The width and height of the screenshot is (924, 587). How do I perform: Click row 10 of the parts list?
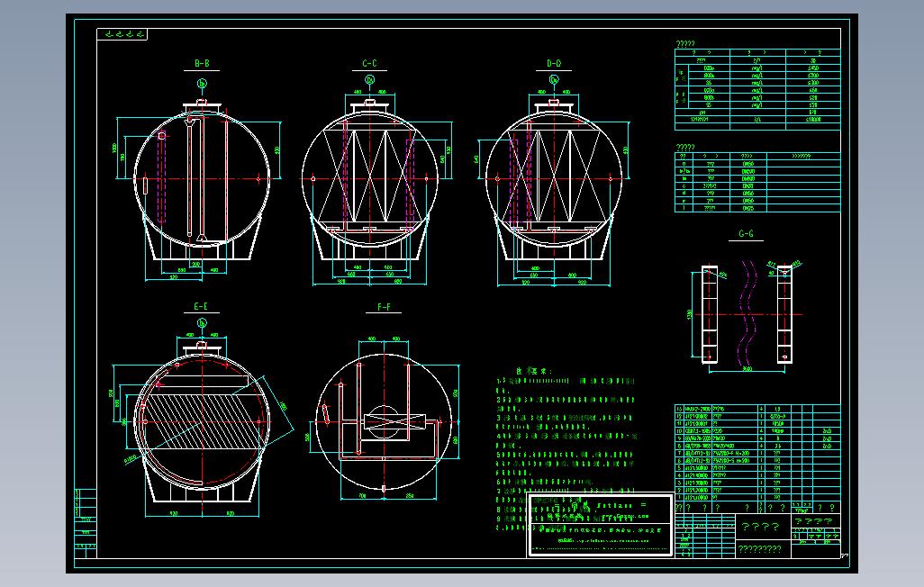[757, 431]
